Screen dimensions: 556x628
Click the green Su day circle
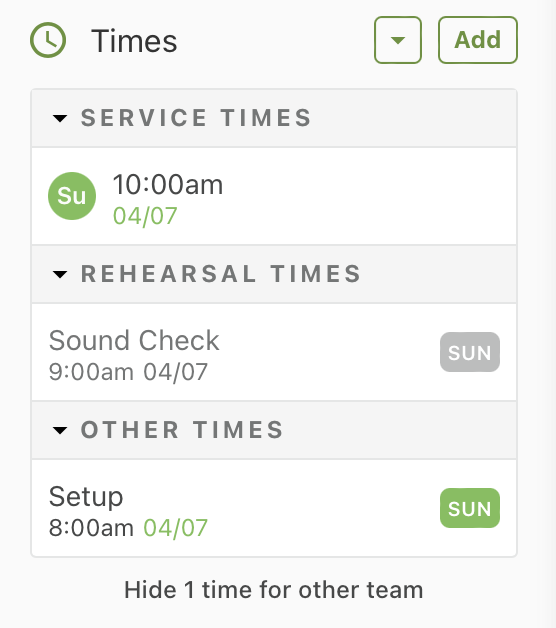(x=72, y=196)
